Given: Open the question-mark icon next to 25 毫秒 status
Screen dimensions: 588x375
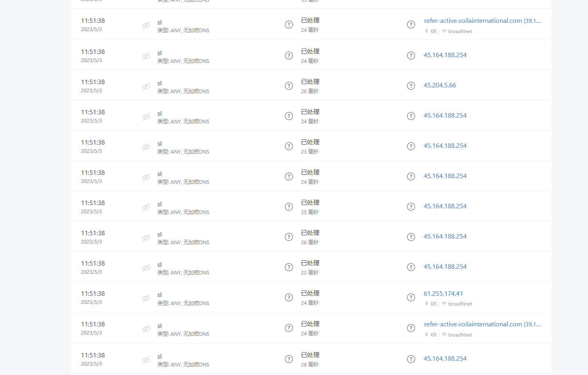Looking at the screenshot, I should coord(289,207).
